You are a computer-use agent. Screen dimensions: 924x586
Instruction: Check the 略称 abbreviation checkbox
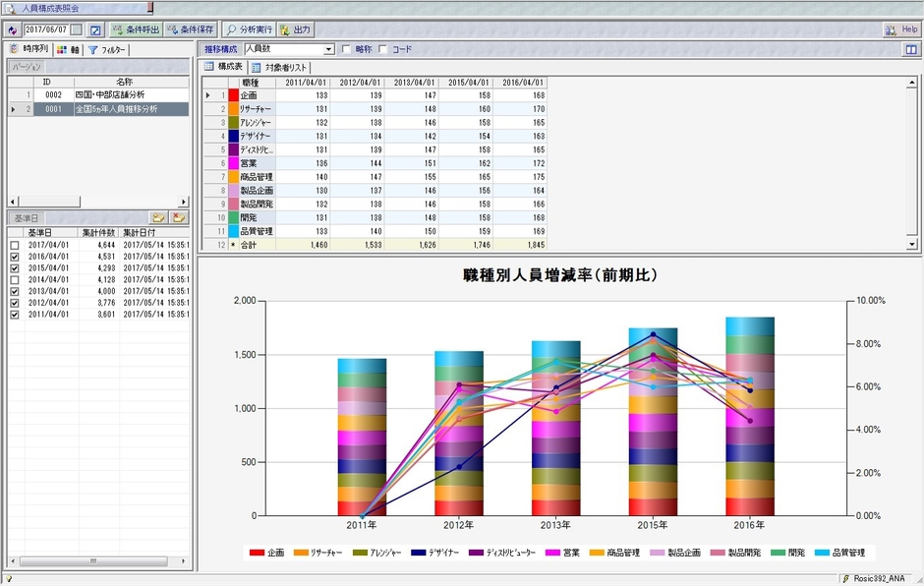(346, 49)
